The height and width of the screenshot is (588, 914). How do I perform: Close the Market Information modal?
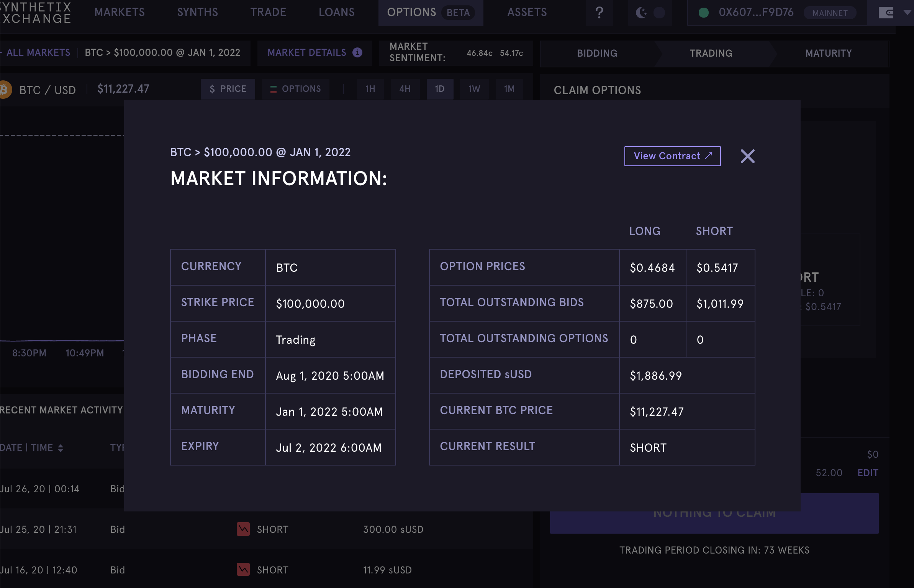[x=747, y=156]
